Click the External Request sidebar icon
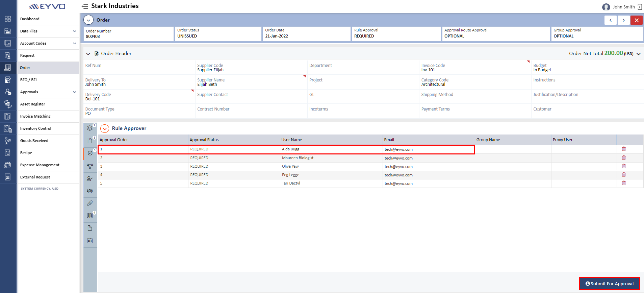Viewport: 644px width, 293px height. 8,177
